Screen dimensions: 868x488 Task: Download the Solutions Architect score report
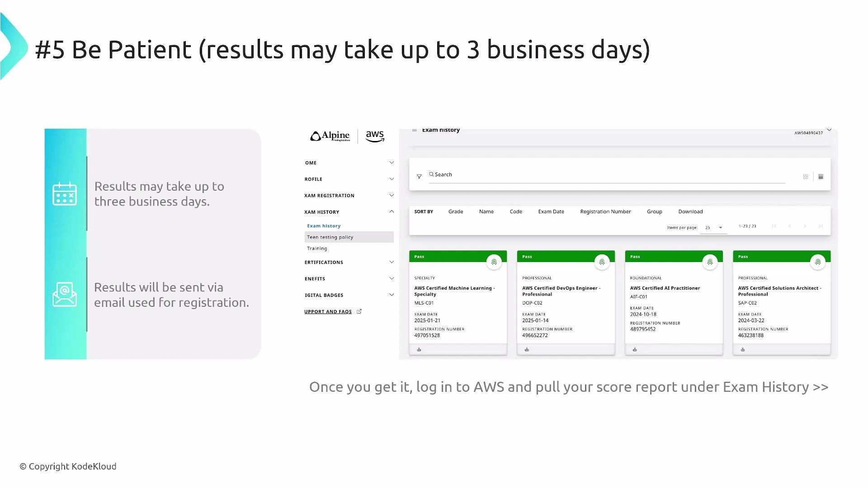pyautogui.click(x=743, y=349)
